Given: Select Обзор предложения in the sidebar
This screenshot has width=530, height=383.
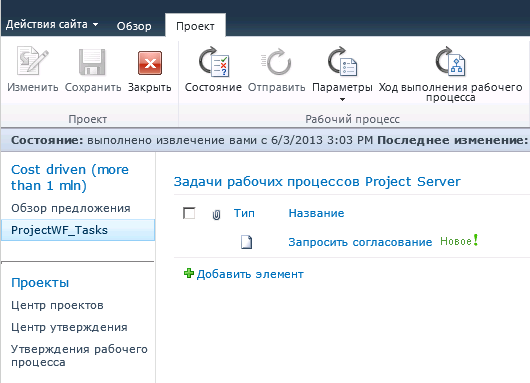Looking at the screenshot, I should [71, 208].
